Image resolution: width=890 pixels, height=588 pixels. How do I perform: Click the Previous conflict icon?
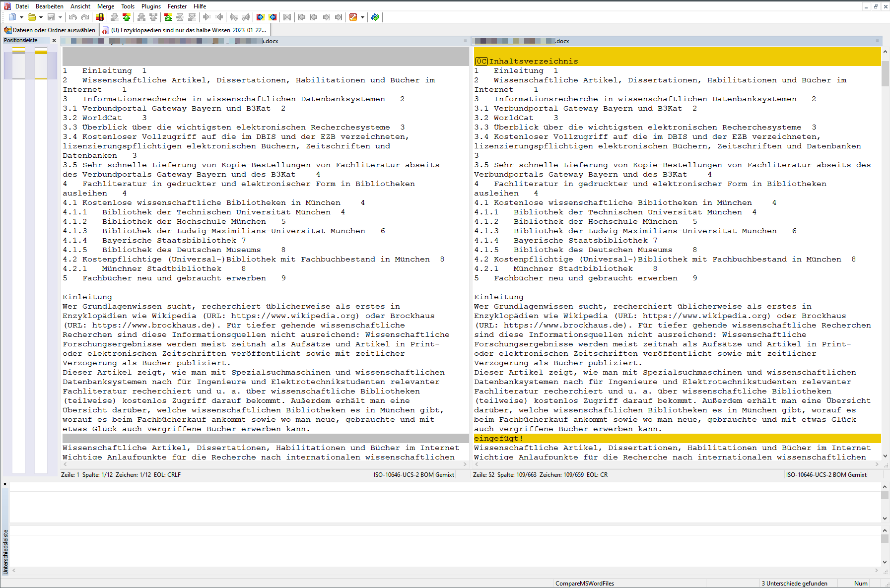coord(153,17)
